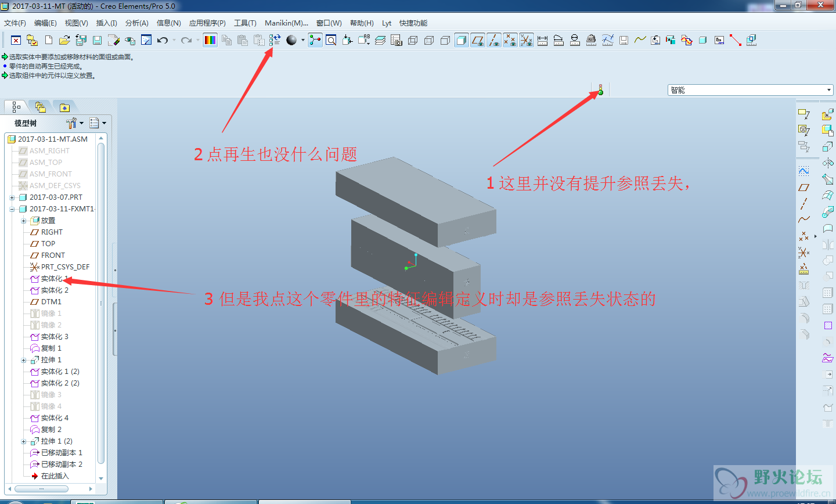The image size is (836, 504).
Task: Select 实体化 2 feature in model tree
Action: (x=55, y=290)
